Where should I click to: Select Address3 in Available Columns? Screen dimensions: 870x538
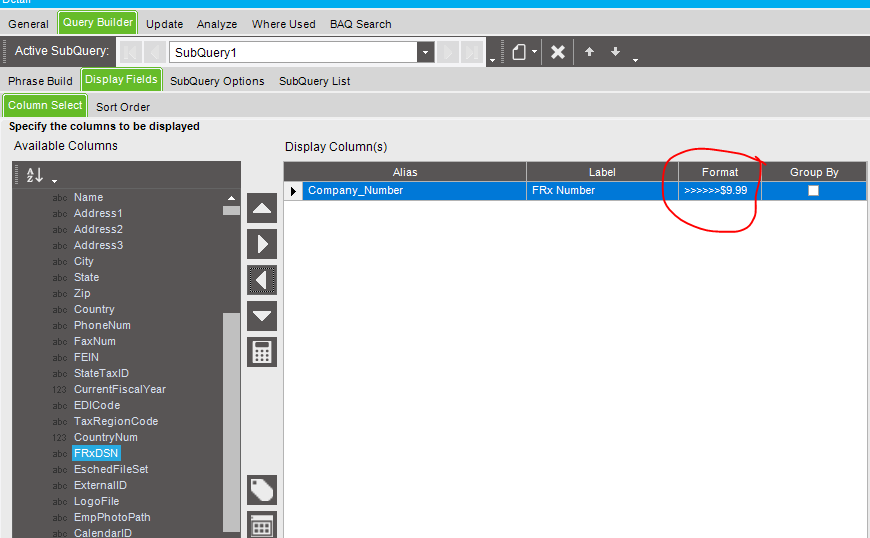98,246
